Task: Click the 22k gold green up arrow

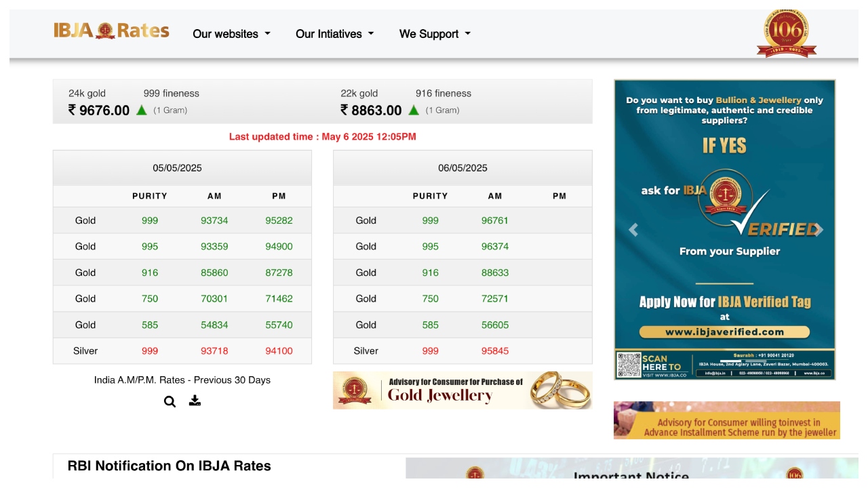Action: 414,110
